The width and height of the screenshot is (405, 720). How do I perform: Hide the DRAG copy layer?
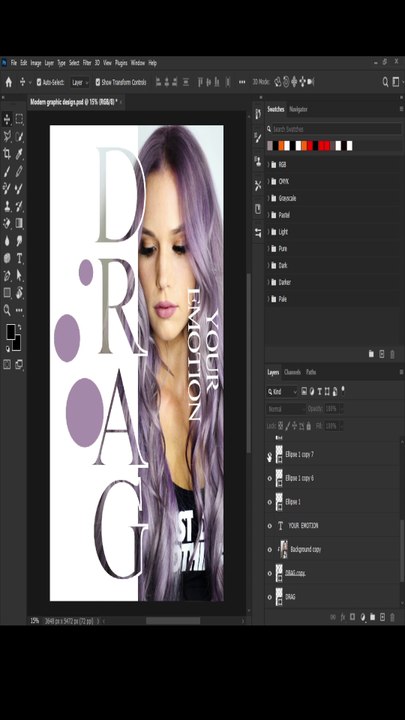point(270,573)
